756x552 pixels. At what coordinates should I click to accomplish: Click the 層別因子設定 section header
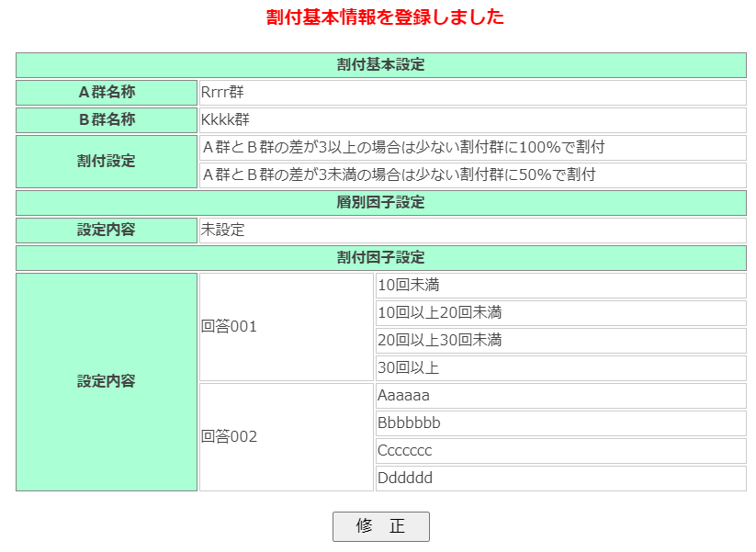[380, 203]
